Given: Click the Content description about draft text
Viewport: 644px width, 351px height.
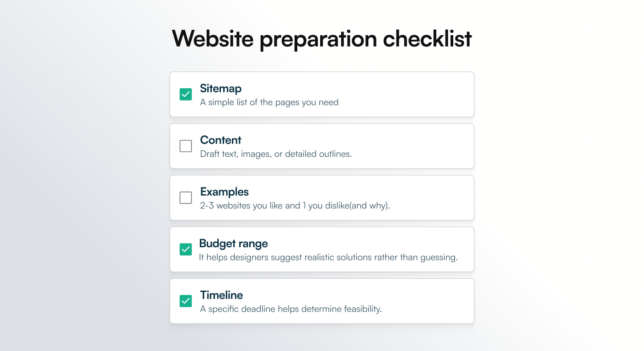Looking at the screenshot, I should (x=276, y=154).
